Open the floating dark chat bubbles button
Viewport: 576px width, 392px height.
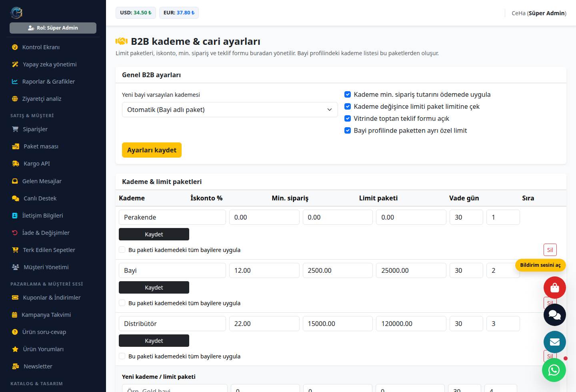[x=555, y=315]
